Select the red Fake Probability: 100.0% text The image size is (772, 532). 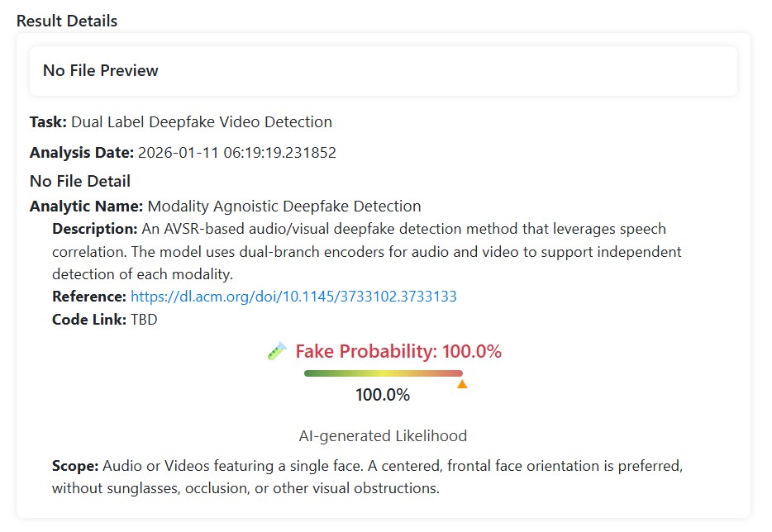[x=398, y=351]
